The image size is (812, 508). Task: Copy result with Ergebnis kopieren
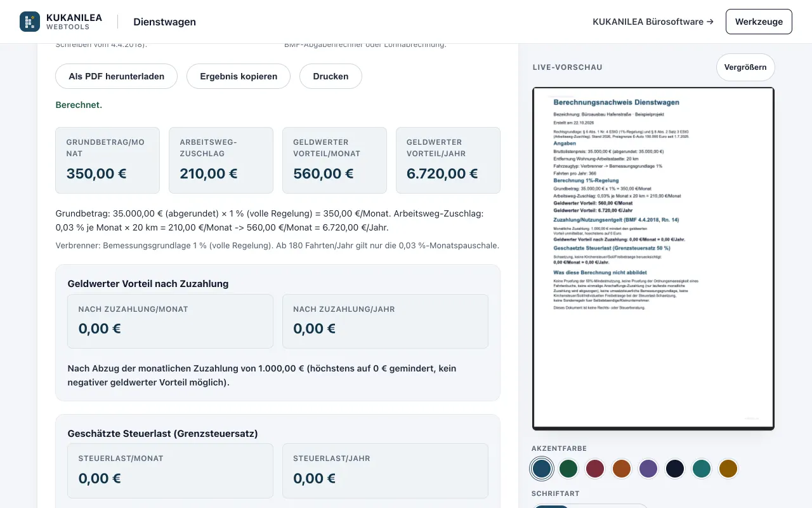click(239, 76)
